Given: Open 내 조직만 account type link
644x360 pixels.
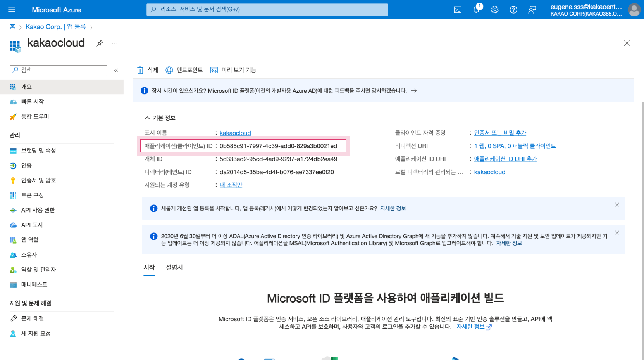Looking at the screenshot, I should (x=231, y=185).
